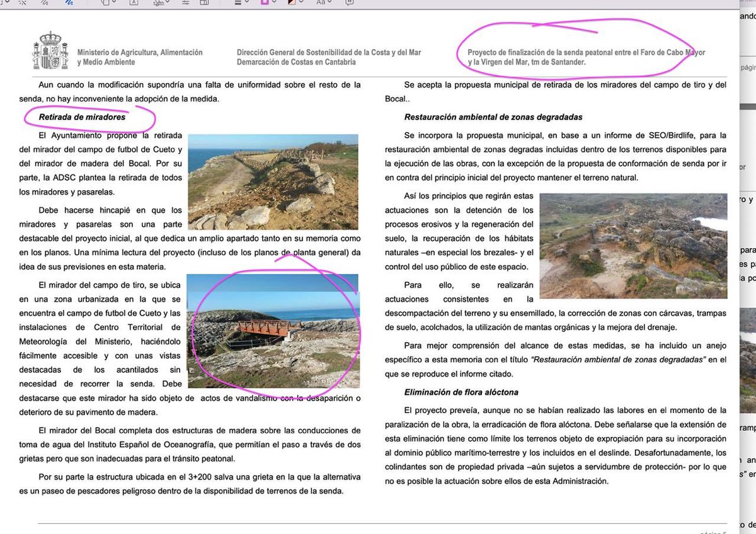The height and width of the screenshot is (534, 756).
Task: Click 'Ministerio de Agricultura, Alimentación' header text
Action: coord(140,52)
